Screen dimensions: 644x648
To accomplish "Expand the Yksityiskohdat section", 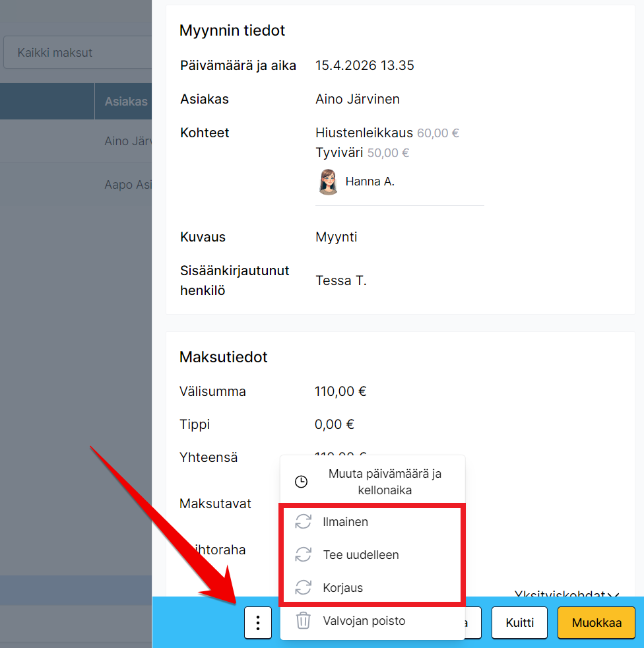I will point(566,594).
